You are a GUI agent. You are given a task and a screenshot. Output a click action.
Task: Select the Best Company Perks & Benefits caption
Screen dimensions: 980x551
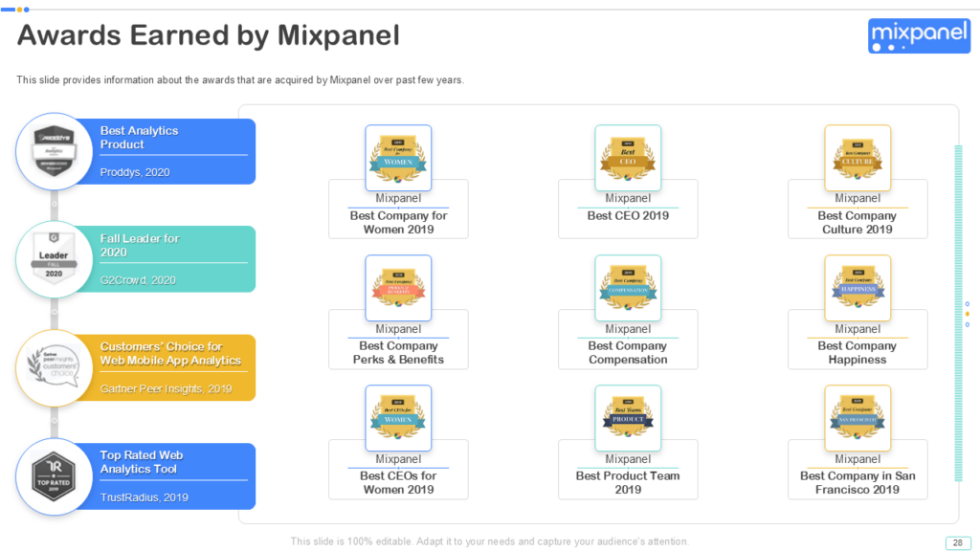tap(398, 353)
